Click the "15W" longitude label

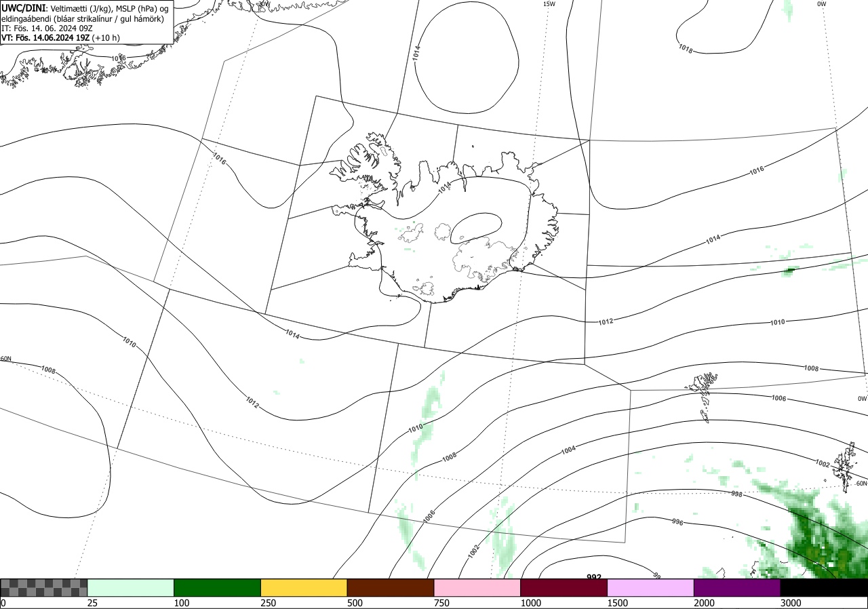pyautogui.click(x=549, y=4)
